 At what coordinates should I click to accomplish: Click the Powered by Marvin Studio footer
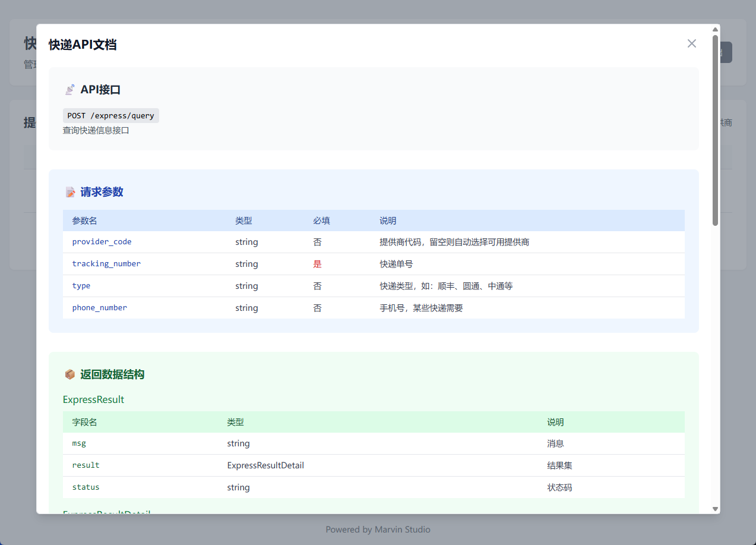pyautogui.click(x=378, y=530)
